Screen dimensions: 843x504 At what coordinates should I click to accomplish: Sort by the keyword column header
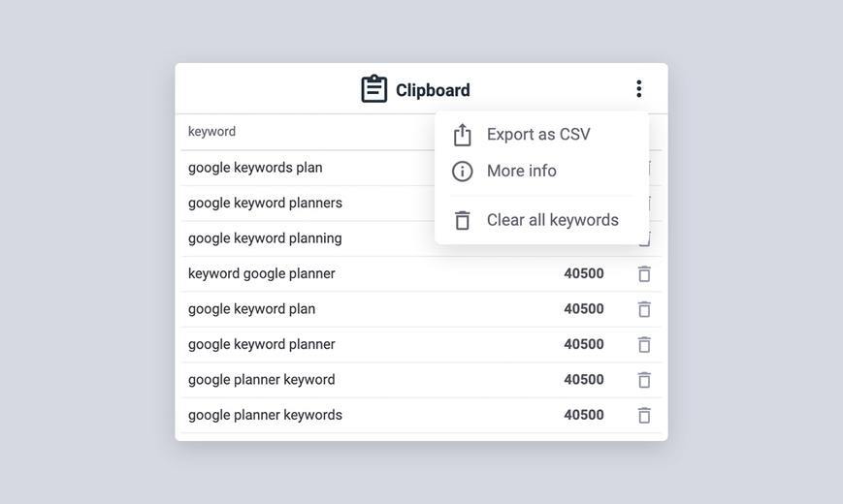pyautogui.click(x=211, y=132)
